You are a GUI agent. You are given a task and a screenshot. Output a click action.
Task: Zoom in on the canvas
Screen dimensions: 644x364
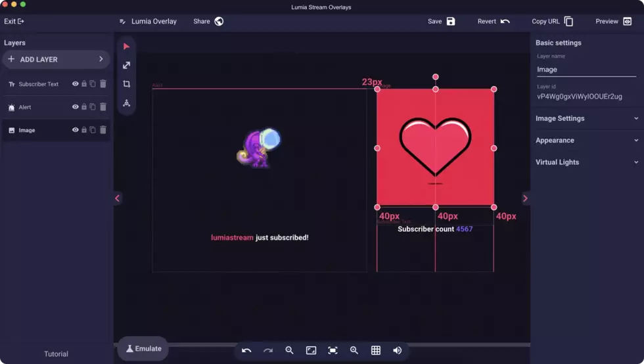click(x=354, y=350)
